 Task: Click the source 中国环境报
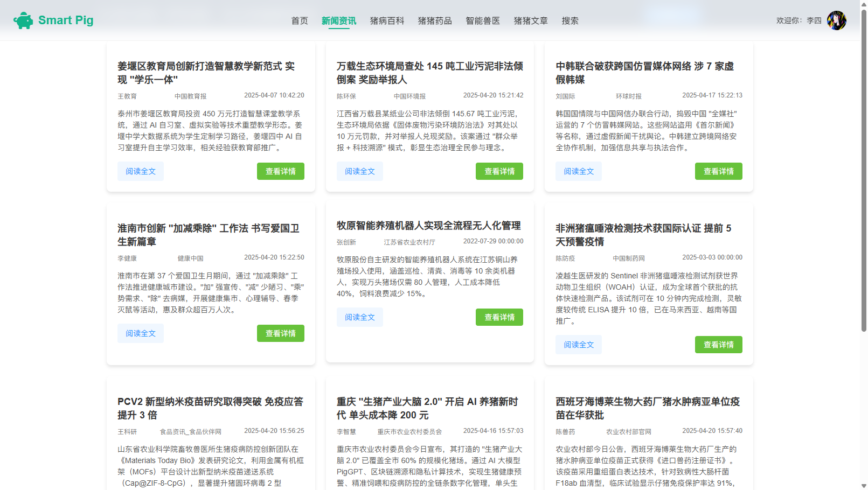409,96
